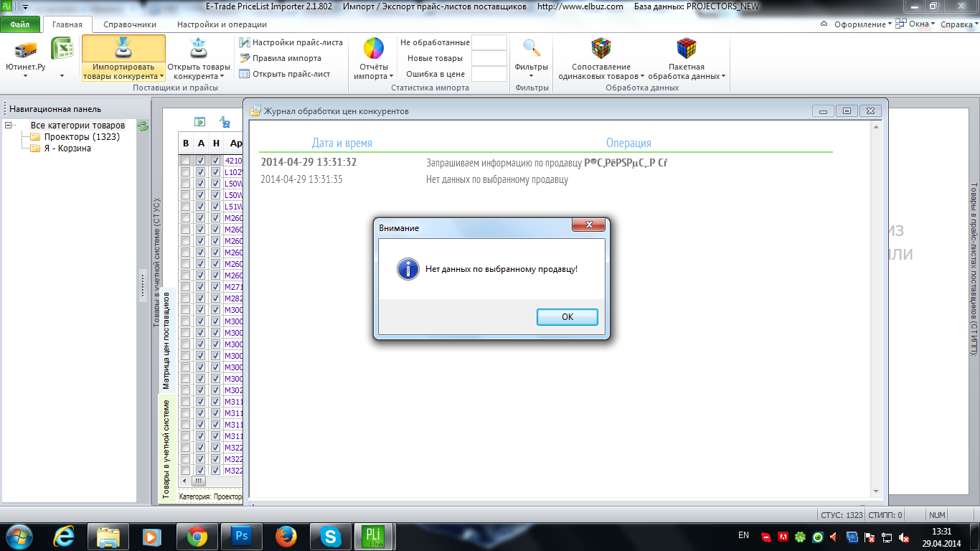Select the Матрица цен поставщиков vertical tab
This screenshot has height=551, width=980.
tap(166, 341)
